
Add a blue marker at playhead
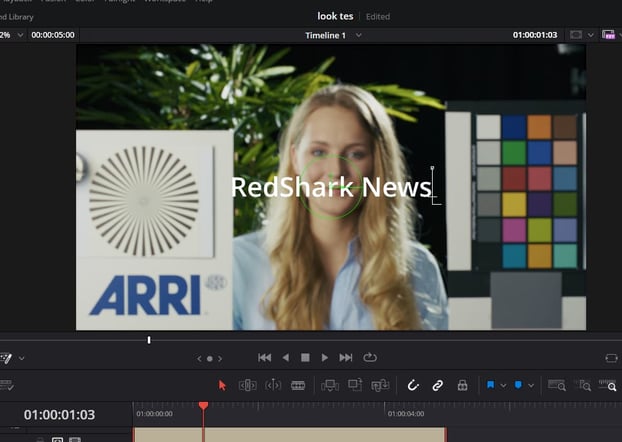coord(518,385)
